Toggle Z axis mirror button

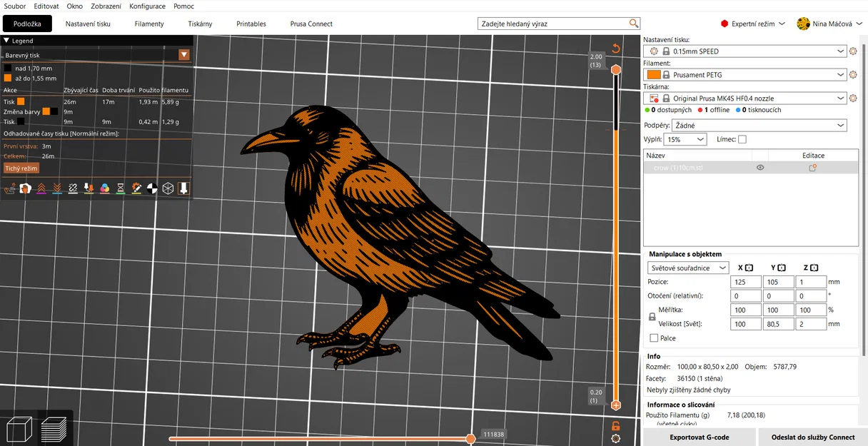pos(814,268)
